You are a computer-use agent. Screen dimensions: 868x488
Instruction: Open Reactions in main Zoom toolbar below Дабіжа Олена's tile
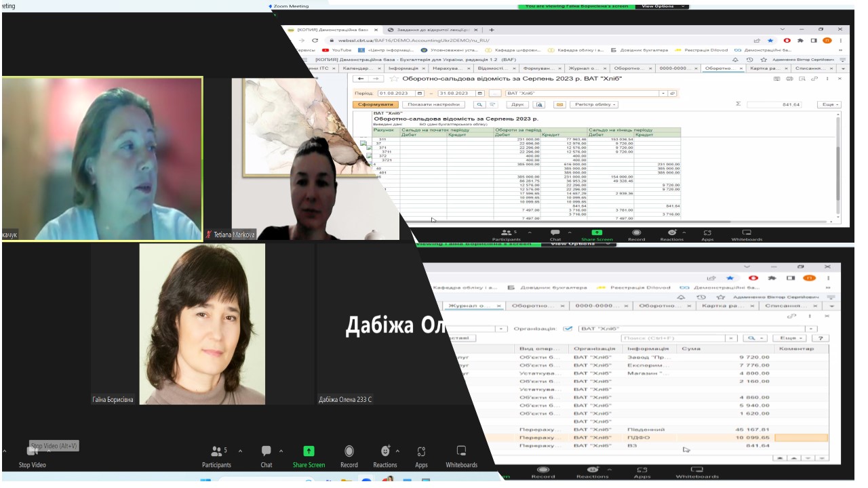click(385, 457)
